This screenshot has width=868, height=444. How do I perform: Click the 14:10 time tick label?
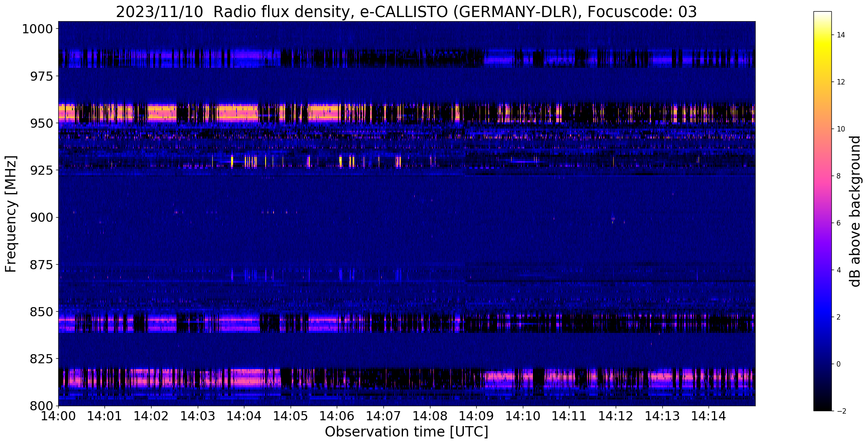point(523,416)
